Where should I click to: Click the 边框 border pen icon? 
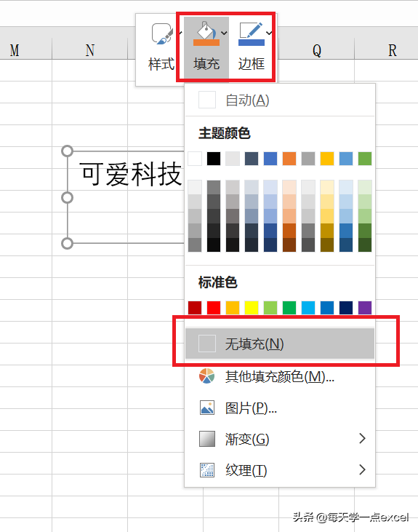[252, 34]
